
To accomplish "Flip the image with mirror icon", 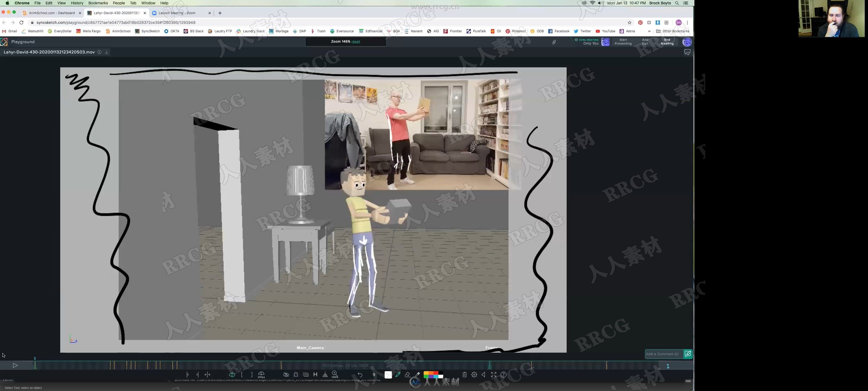I will pyautogui.click(x=325, y=374).
